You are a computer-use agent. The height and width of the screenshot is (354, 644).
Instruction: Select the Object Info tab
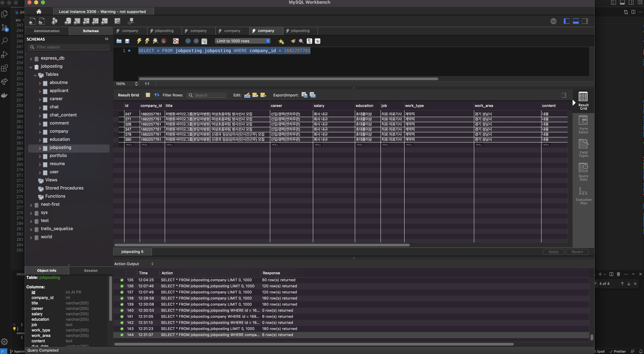47,270
